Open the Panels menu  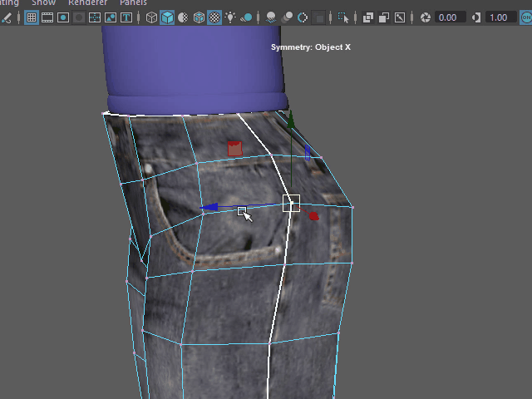[133, 2]
